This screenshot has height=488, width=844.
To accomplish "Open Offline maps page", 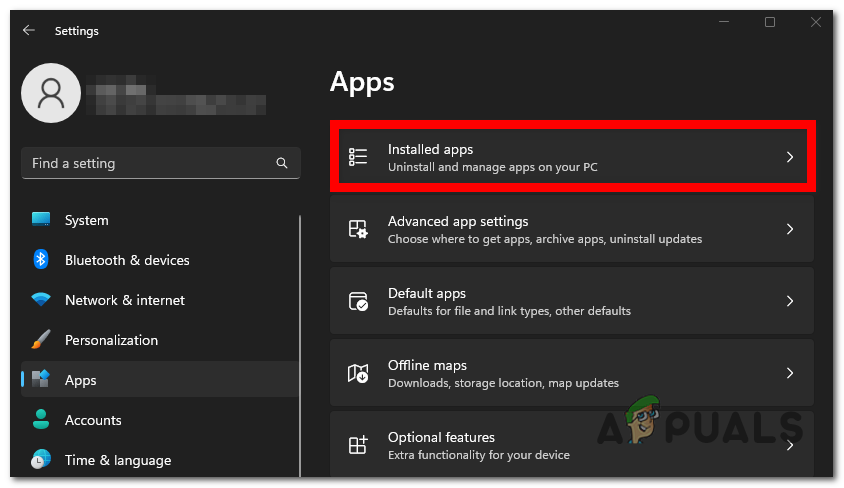I will (x=572, y=373).
